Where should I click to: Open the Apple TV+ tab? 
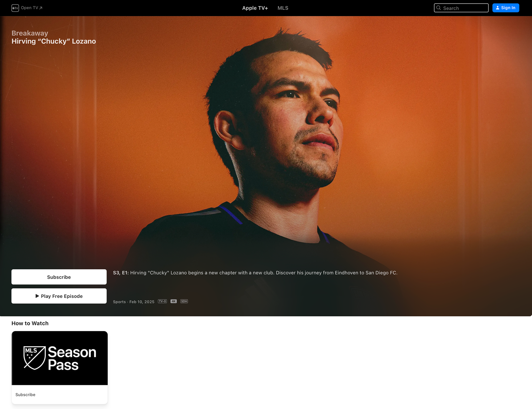[x=255, y=8]
